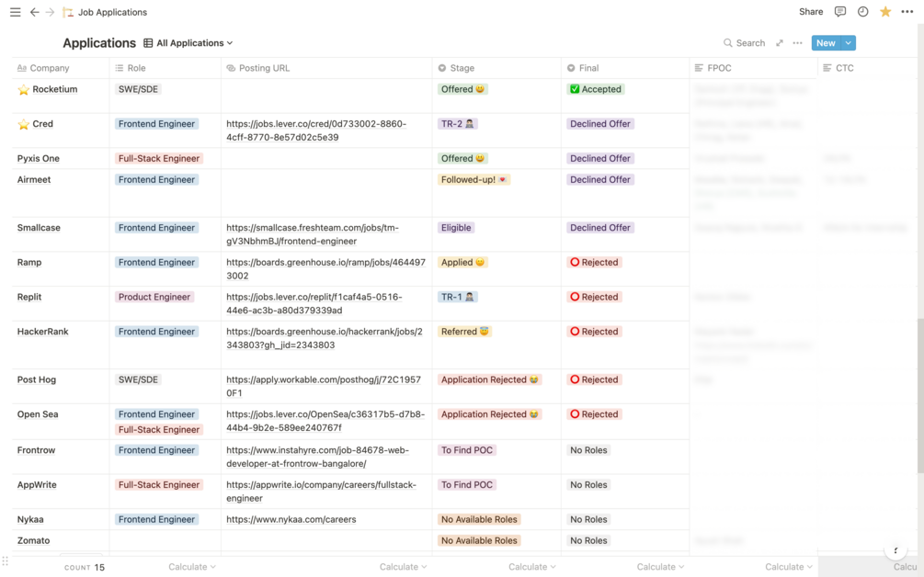924x577 pixels.
Task: Go back with the left arrow
Action: click(x=35, y=12)
